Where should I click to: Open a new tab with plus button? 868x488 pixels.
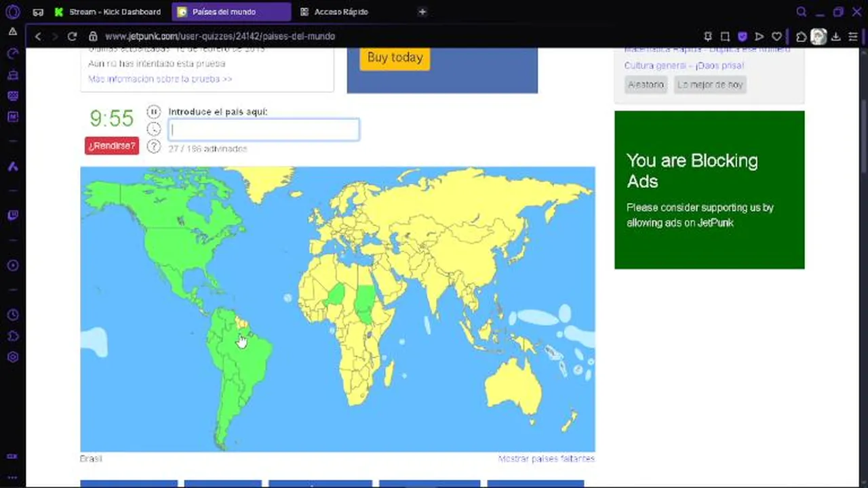[x=422, y=12]
